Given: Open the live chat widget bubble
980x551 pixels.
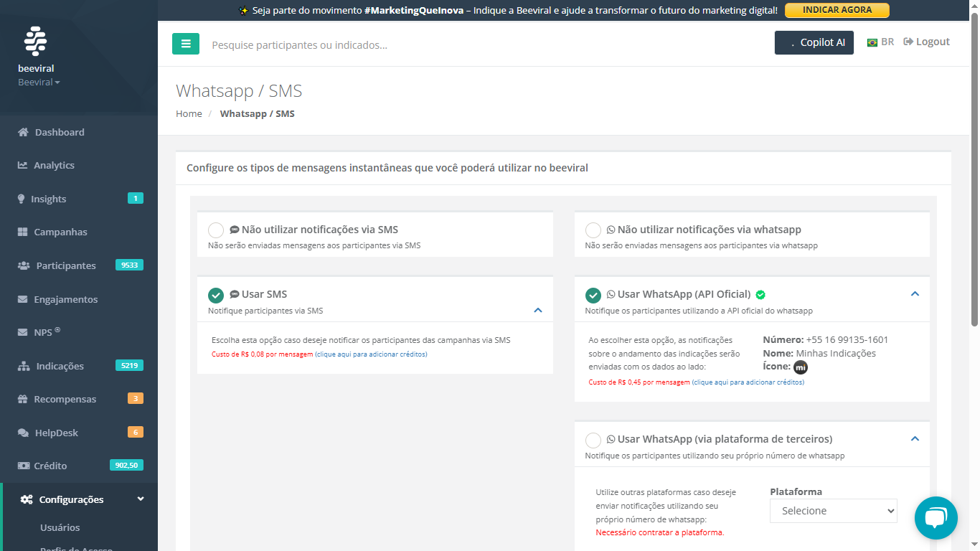Looking at the screenshot, I should (x=936, y=518).
